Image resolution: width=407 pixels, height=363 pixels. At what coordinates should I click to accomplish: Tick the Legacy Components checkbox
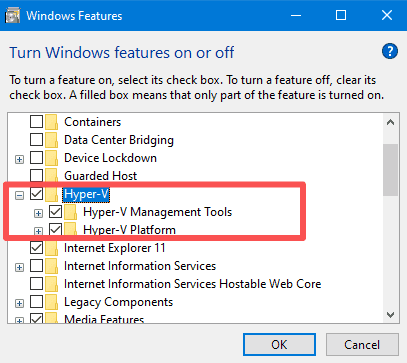[36, 302]
